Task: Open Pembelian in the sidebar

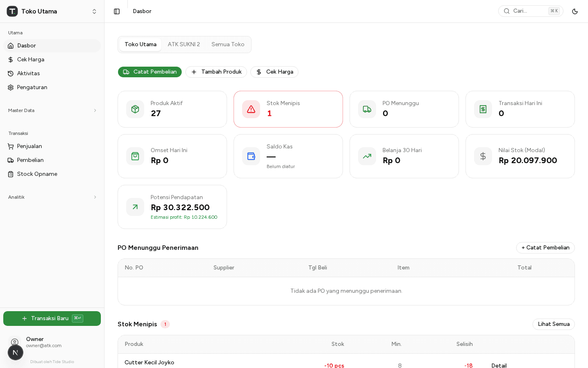Action: click(x=52, y=160)
